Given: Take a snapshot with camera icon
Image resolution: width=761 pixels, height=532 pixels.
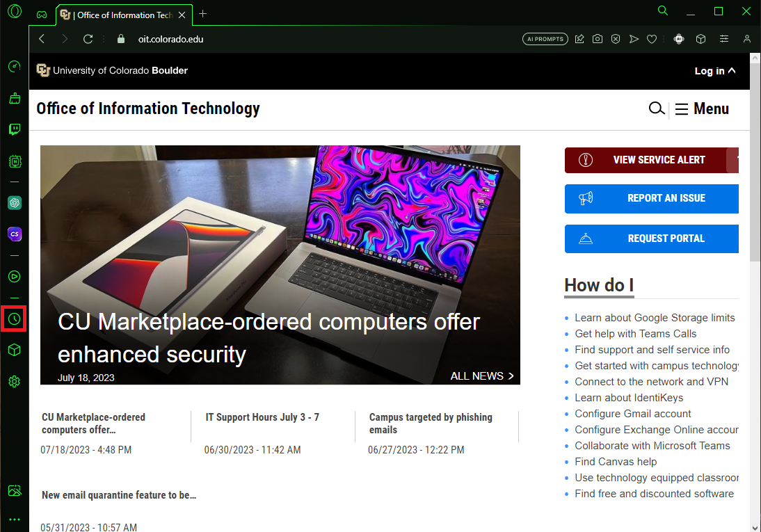Looking at the screenshot, I should pos(598,40).
